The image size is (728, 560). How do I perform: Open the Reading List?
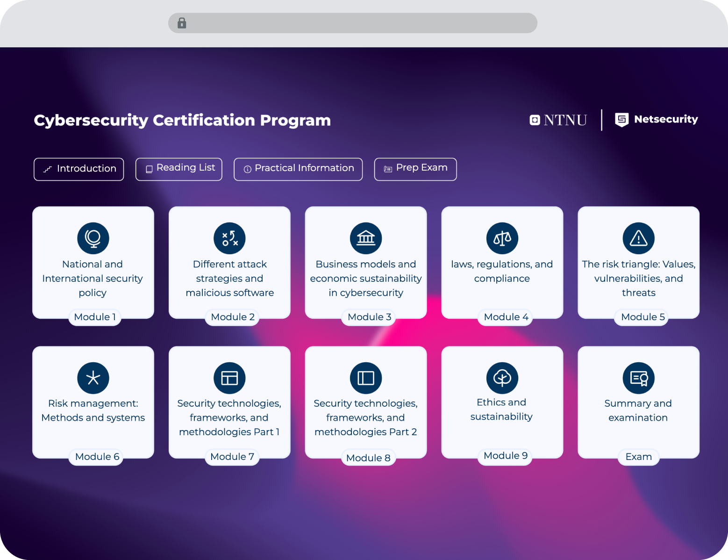tap(179, 169)
